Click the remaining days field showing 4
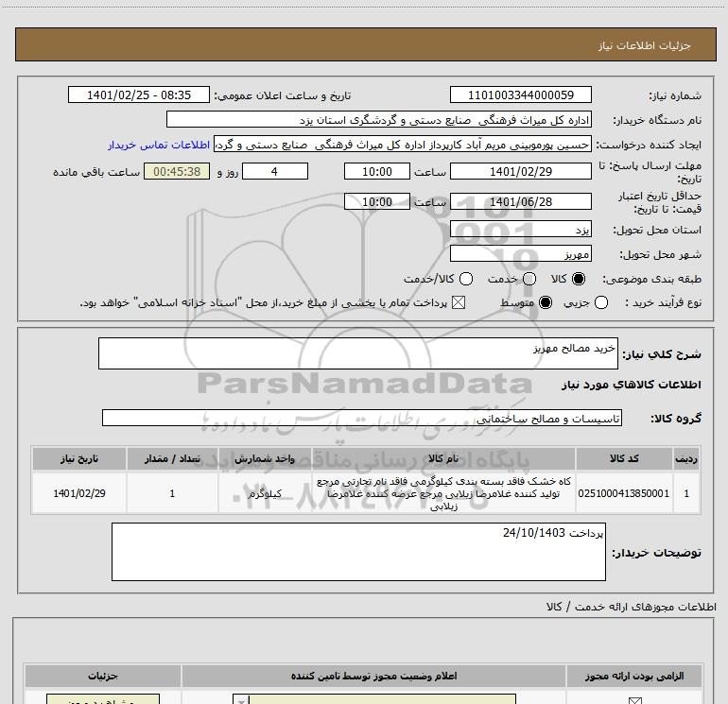This screenshot has height=704, width=728. point(275,171)
